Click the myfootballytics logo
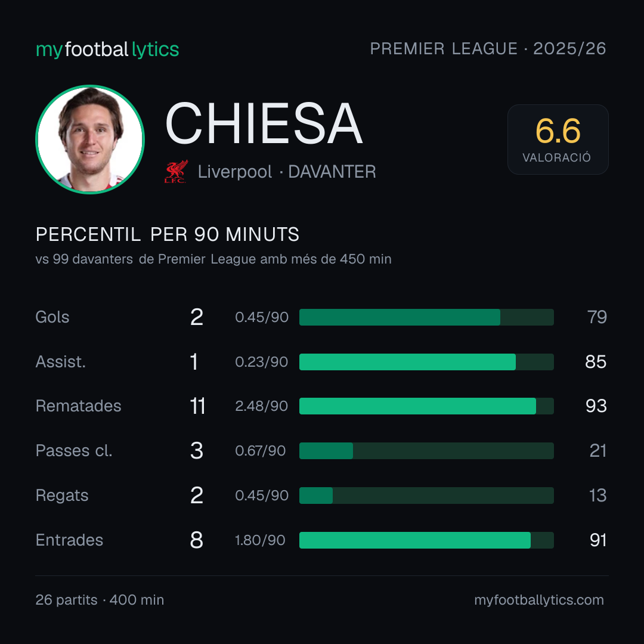The height and width of the screenshot is (644, 644). (107, 49)
